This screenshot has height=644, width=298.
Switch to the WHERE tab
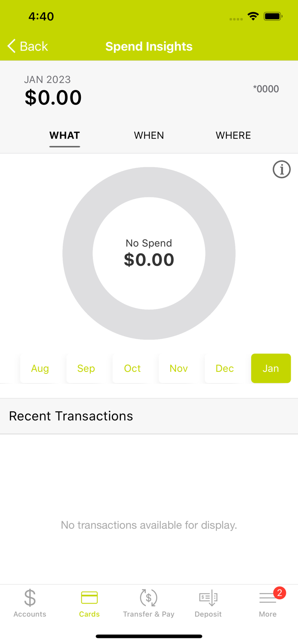tap(233, 135)
